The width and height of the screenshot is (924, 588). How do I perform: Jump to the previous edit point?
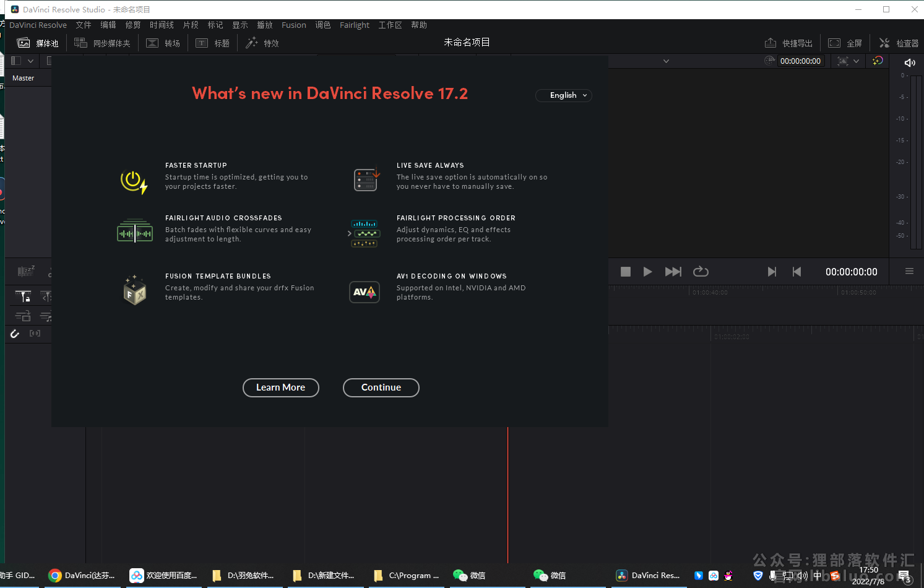pos(797,272)
